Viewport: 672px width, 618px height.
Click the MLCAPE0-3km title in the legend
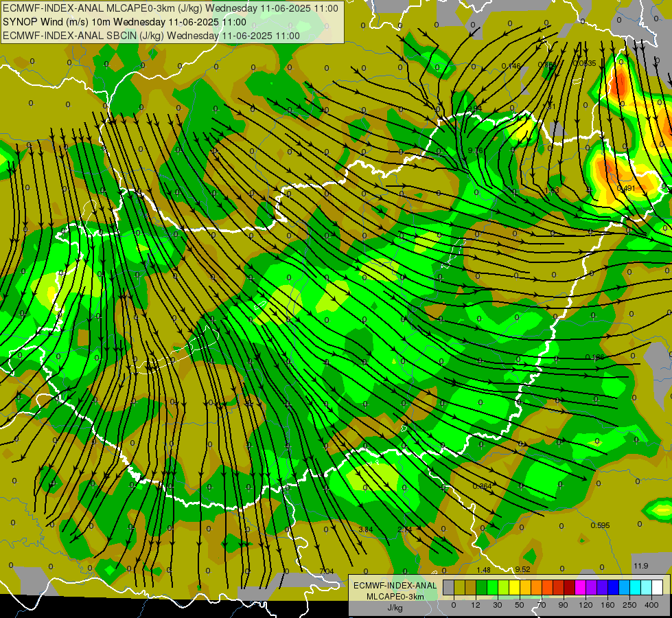point(395,596)
